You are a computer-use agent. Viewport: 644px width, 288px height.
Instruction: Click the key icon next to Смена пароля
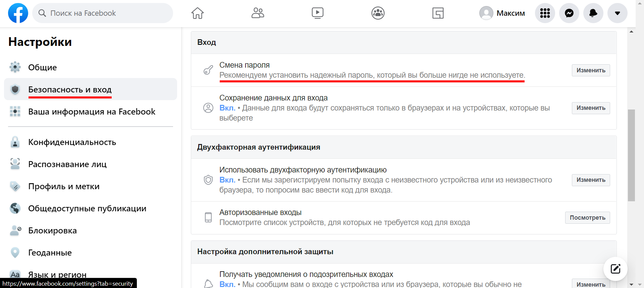coord(208,70)
